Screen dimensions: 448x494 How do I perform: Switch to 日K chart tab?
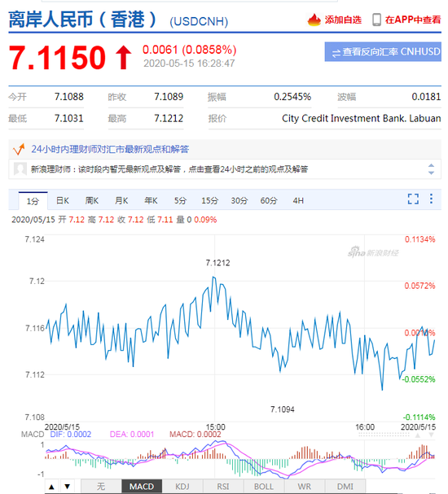[63, 200]
